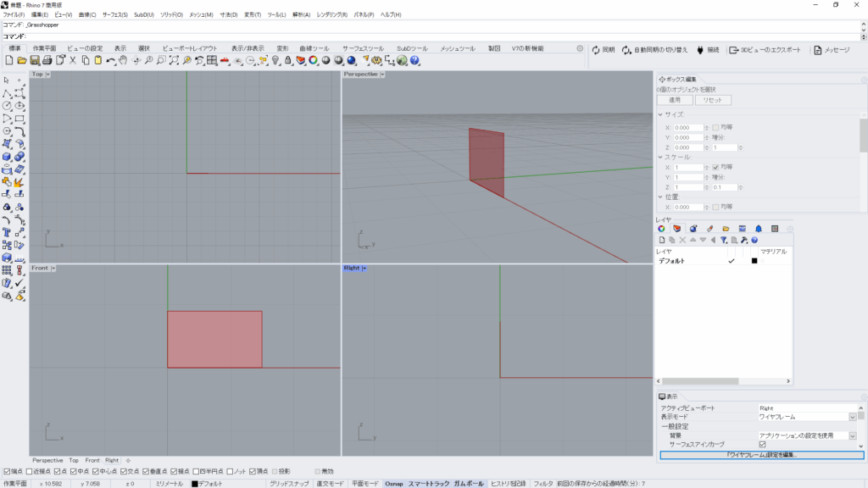The width and height of the screenshot is (868, 488).
Task: Enable the 近接点 osnap checkbox
Action: click(31, 471)
